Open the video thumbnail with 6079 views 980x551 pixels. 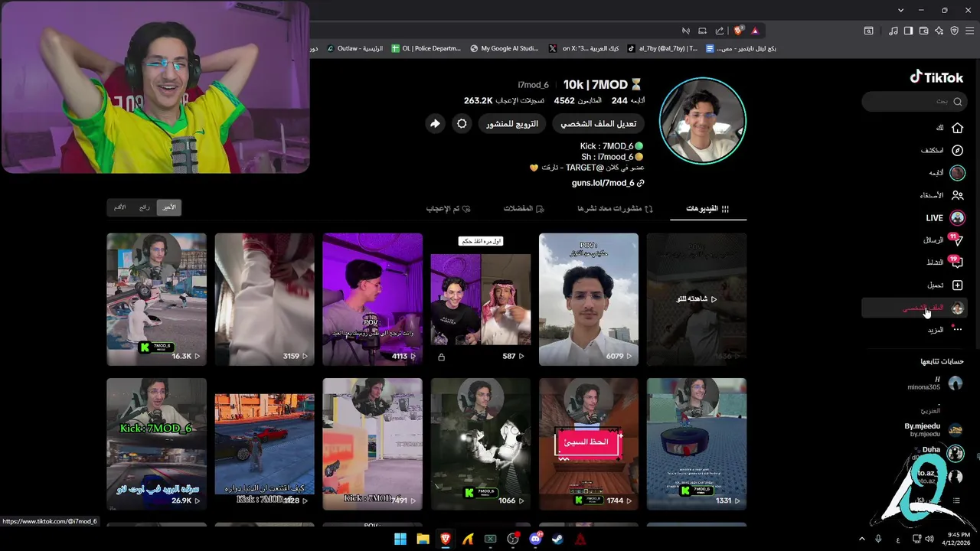coord(588,299)
